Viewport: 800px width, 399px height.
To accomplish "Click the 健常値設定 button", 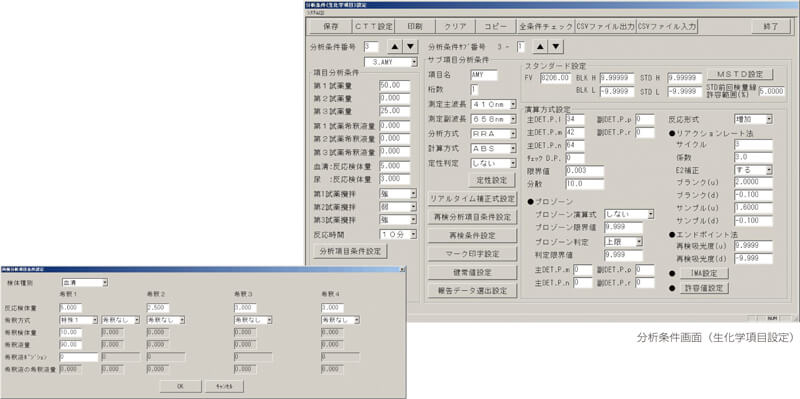I will (472, 272).
